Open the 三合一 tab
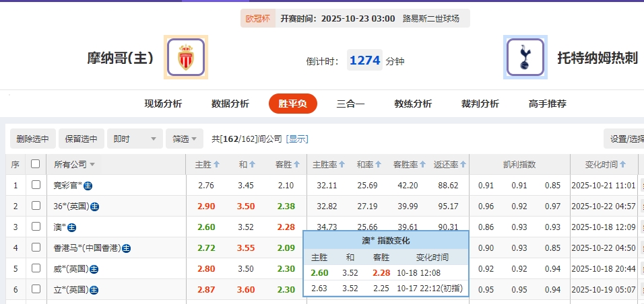The image size is (644, 304). [x=350, y=104]
